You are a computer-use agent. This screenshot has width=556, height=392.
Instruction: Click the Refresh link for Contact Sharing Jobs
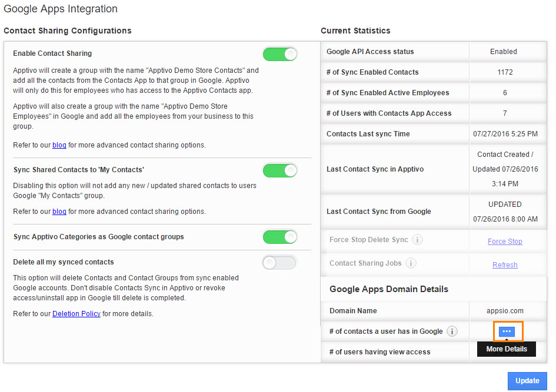click(x=505, y=264)
